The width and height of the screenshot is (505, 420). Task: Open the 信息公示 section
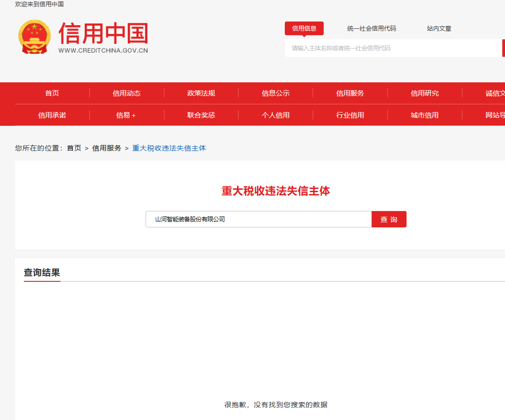pos(275,93)
